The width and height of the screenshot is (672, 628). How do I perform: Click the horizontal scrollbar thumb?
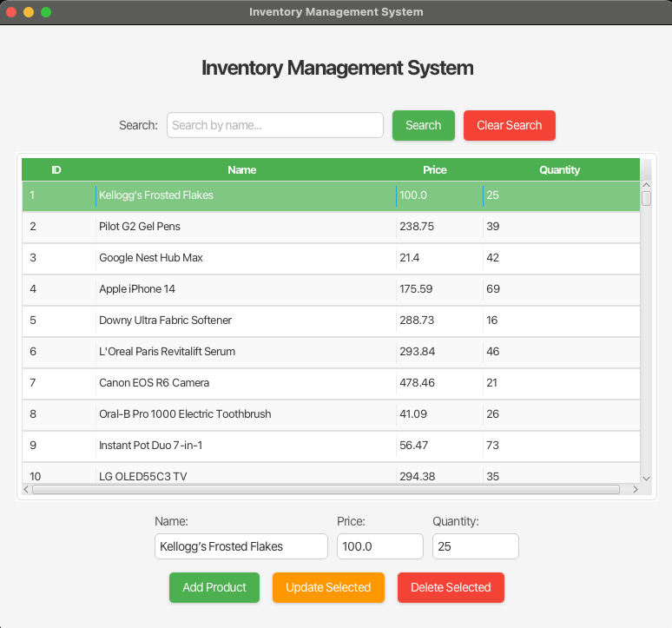pos(326,490)
